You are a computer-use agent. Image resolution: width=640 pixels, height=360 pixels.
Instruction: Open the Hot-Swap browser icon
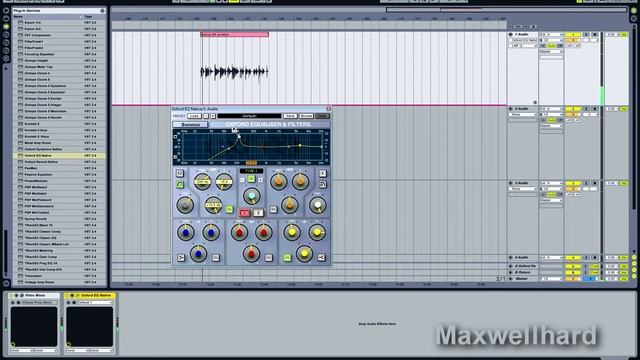(x=6, y=59)
